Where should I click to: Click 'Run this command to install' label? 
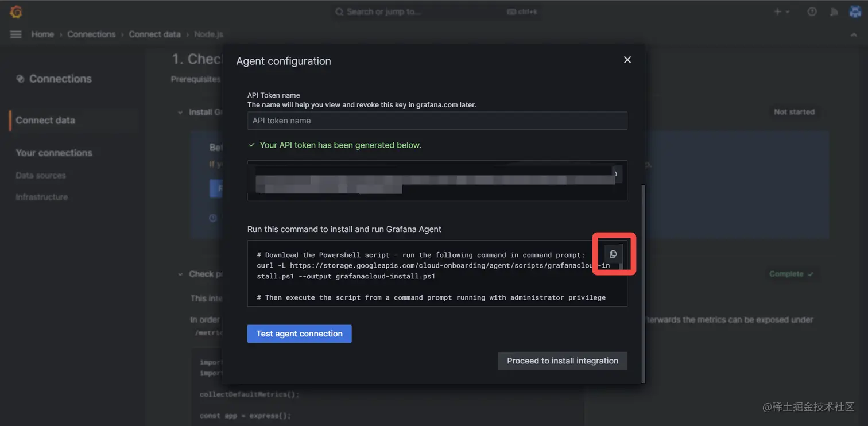(344, 229)
